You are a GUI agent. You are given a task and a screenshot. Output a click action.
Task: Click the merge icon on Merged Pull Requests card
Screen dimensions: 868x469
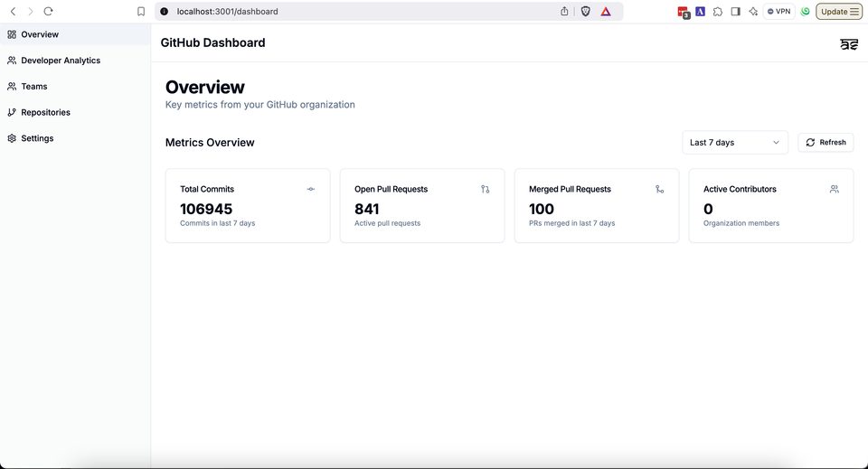[659, 189]
